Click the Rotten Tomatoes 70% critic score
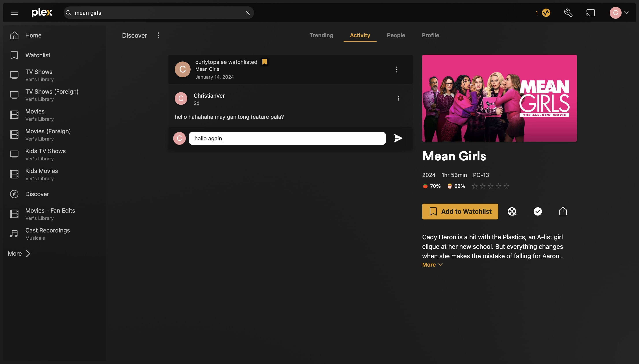Image resolution: width=639 pixels, height=364 pixels. tap(432, 186)
